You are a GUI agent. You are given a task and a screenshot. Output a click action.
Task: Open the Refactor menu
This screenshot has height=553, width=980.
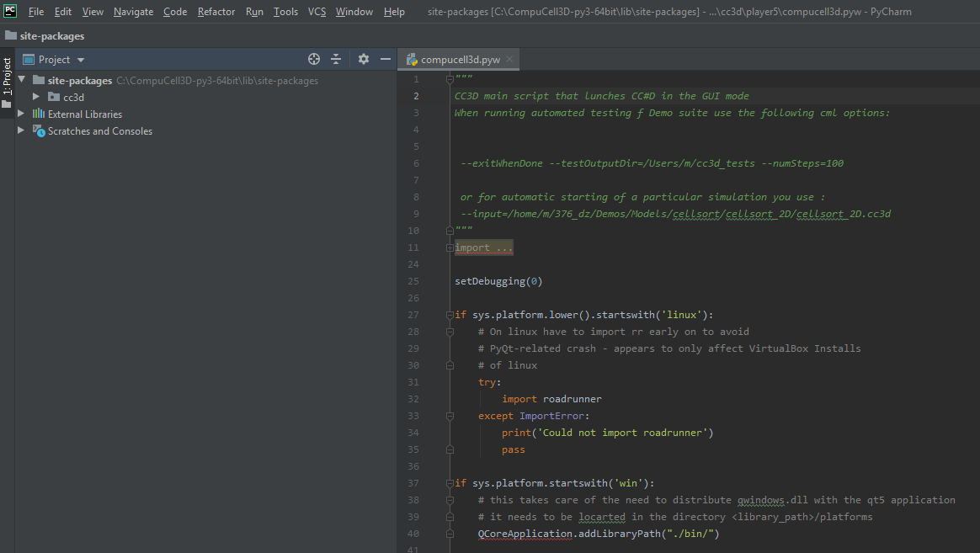(x=216, y=11)
